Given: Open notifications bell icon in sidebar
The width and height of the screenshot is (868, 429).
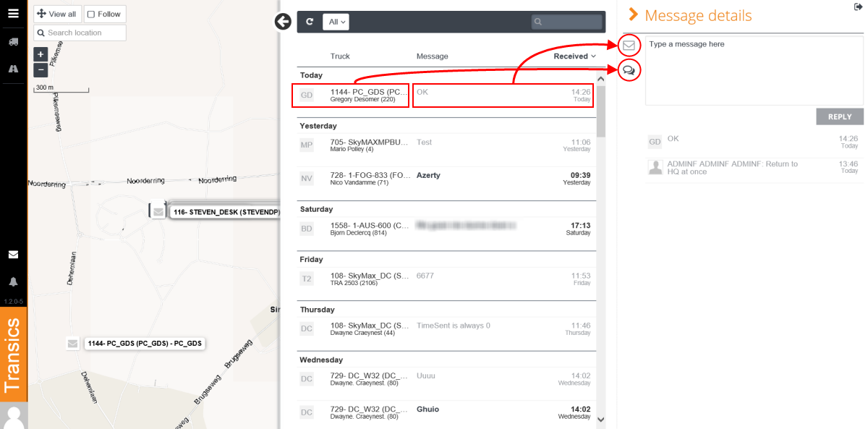Looking at the screenshot, I should (x=13, y=281).
